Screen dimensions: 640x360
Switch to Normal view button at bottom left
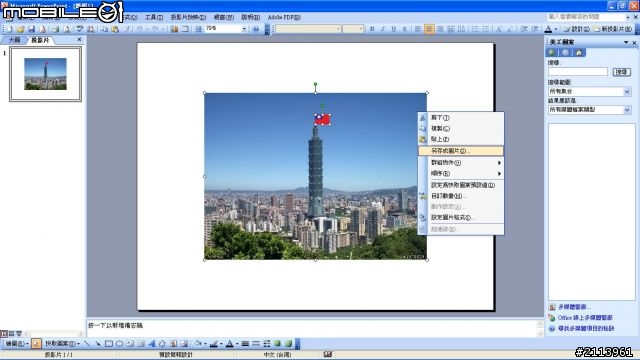click(4, 333)
